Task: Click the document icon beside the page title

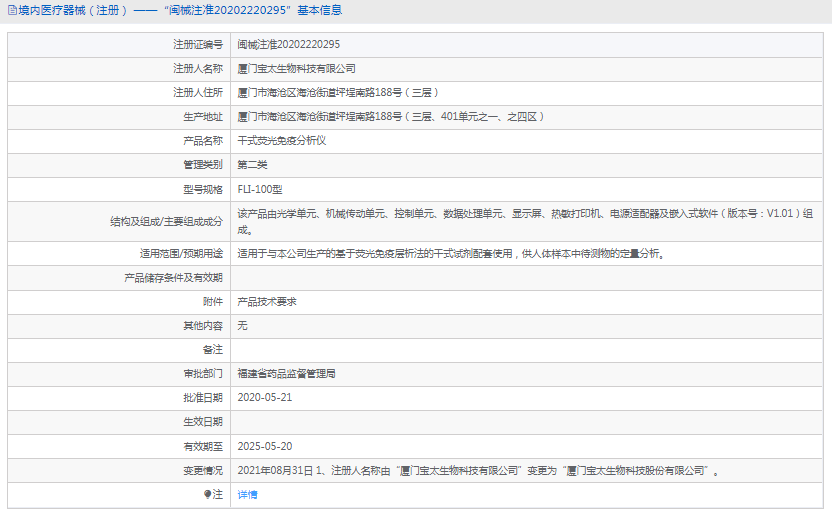Action: [x=12, y=10]
